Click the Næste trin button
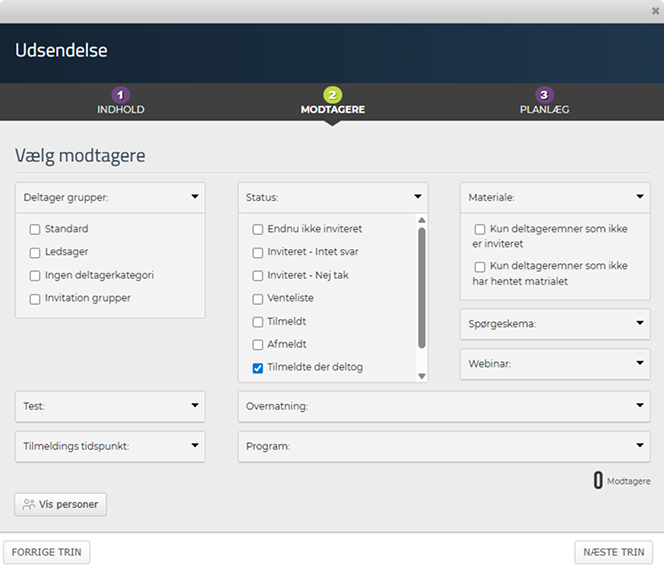This screenshot has width=664, height=572. [x=613, y=552]
